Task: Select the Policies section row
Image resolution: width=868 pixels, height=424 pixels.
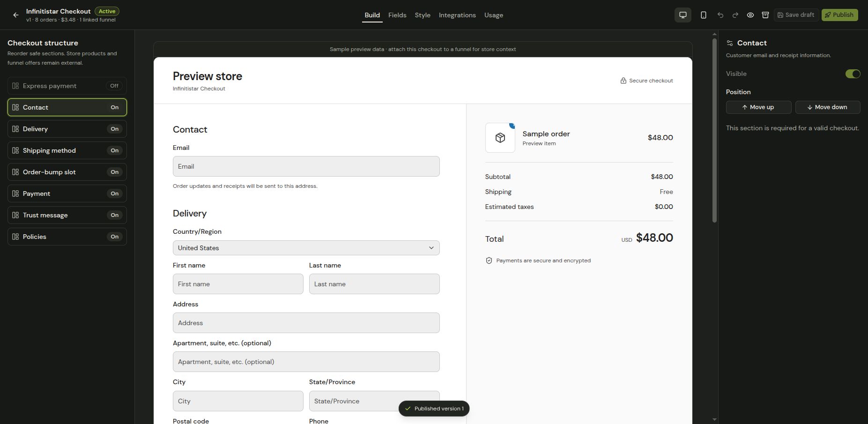Action: [67, 237]
